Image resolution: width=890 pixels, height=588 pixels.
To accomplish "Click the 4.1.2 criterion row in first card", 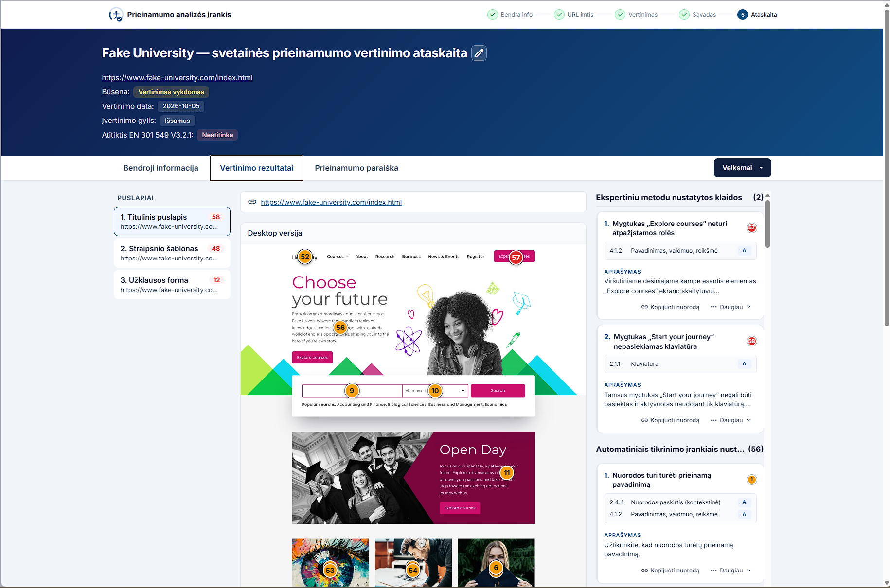I will [x=680, y=251].
